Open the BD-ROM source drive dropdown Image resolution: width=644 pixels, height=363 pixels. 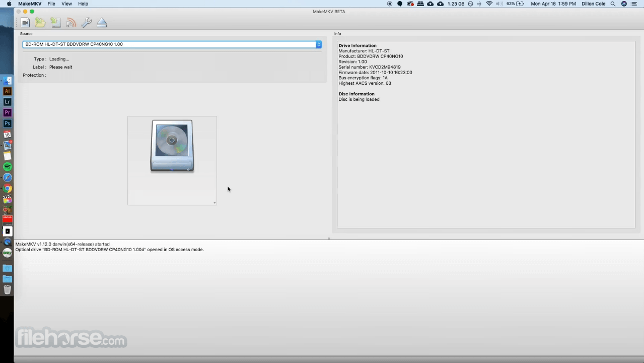click(172, 44)
